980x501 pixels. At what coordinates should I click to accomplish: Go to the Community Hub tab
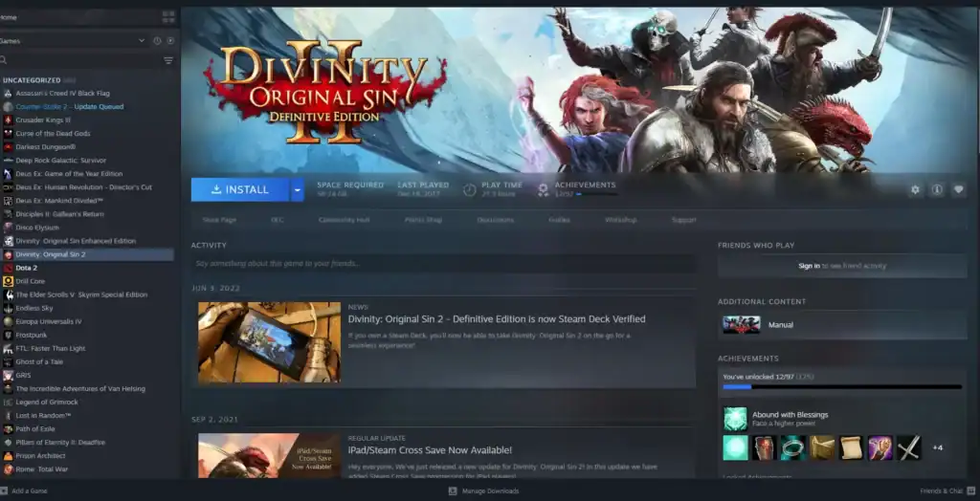344,220
